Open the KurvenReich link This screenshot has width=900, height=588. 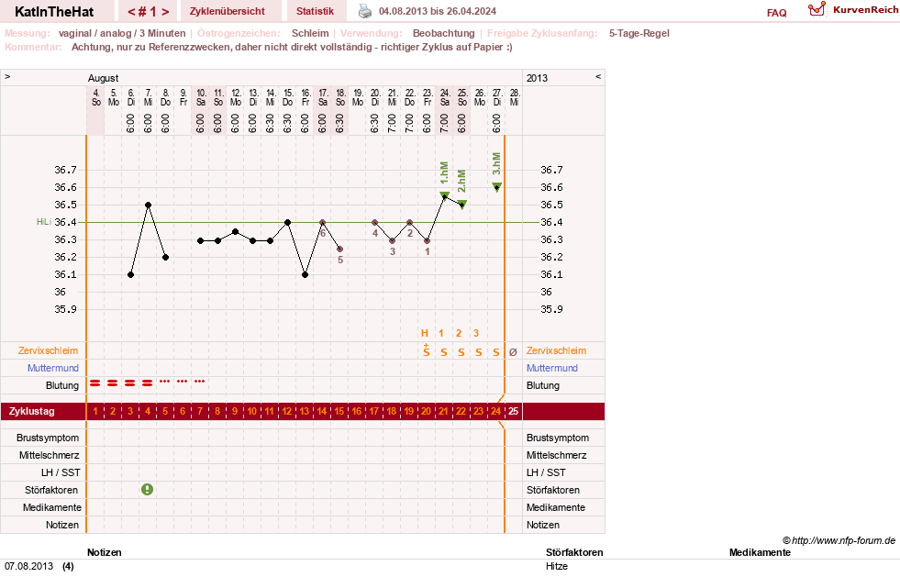click(x=865, y=10)
